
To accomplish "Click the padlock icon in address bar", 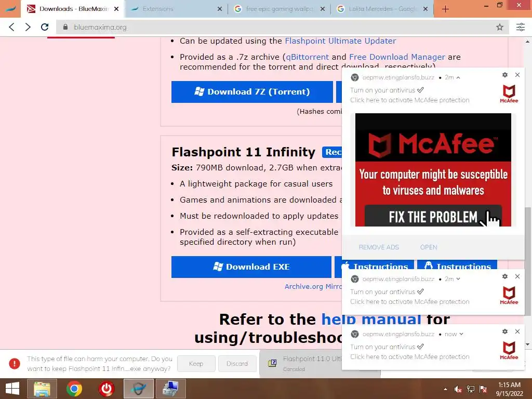I will click(x=65, y=27).
